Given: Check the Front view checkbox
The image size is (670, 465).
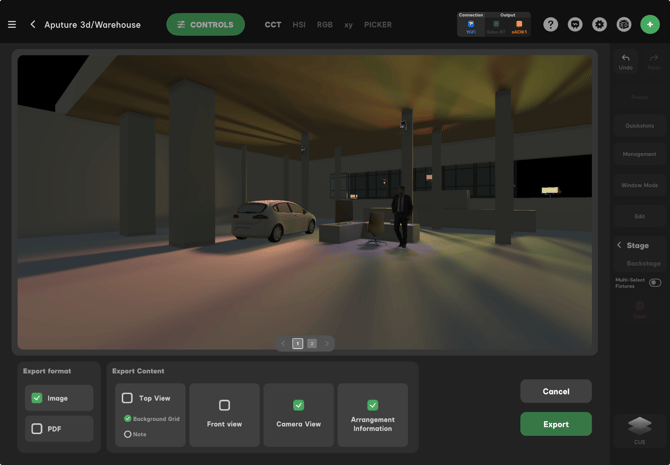Looking at the screenshot, I should click(224, 405).
